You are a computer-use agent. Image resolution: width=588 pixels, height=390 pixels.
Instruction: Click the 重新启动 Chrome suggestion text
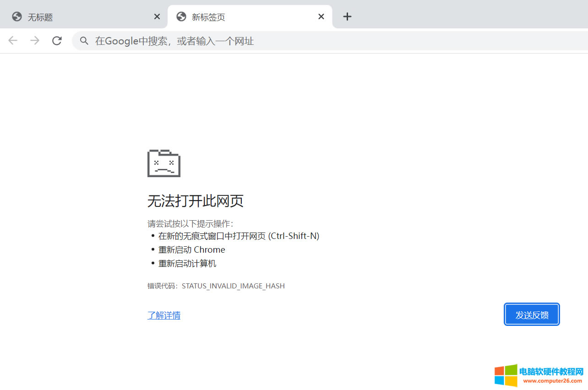(x=192, y=250)
